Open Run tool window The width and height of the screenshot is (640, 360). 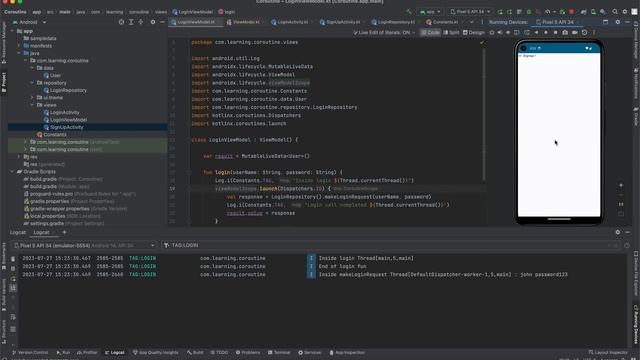coord(63,353)
